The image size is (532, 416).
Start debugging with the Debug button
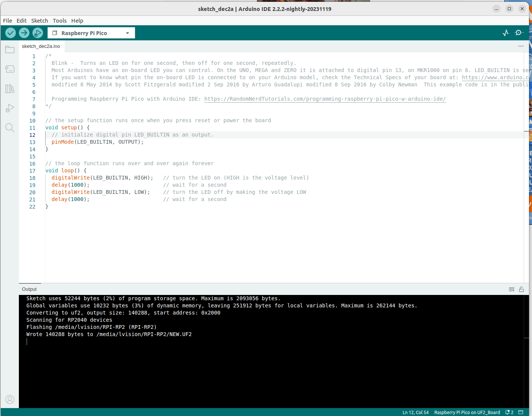pos(38,33)
